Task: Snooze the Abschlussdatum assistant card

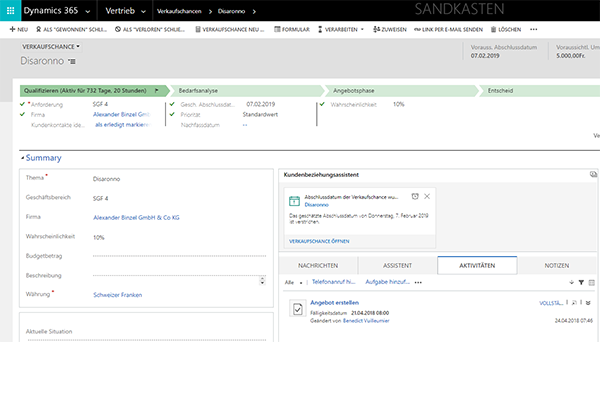Action: tap(415, 196)
